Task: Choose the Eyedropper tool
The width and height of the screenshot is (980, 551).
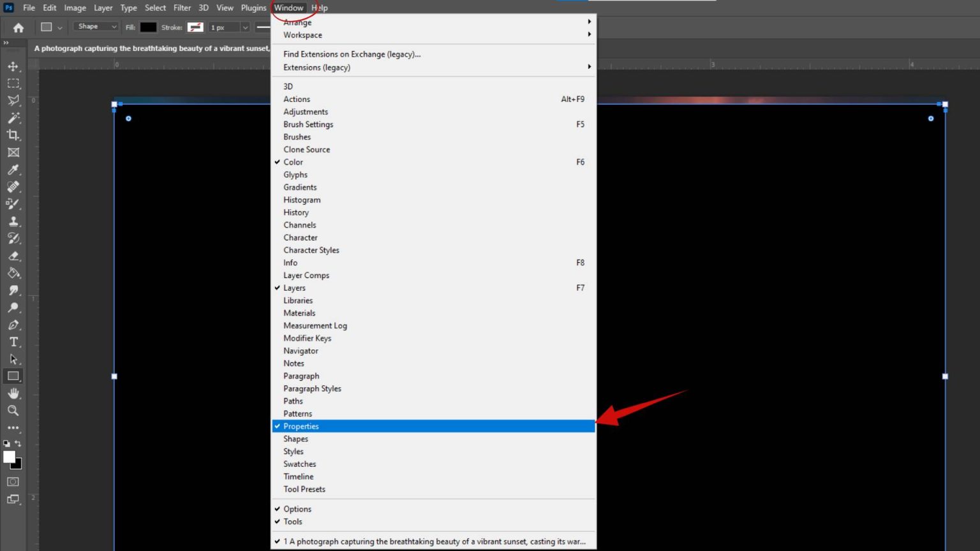Action: point(13,170)
